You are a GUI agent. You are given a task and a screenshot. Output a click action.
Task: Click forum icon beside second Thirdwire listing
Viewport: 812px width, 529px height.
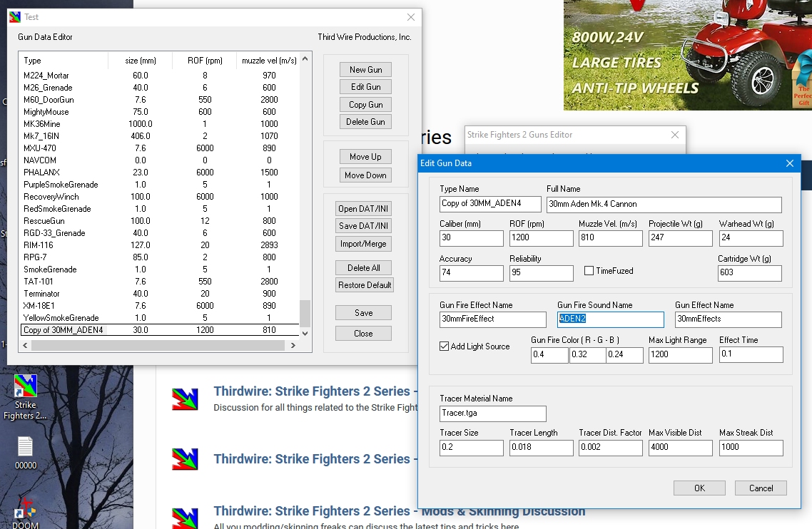click(185, 459)
